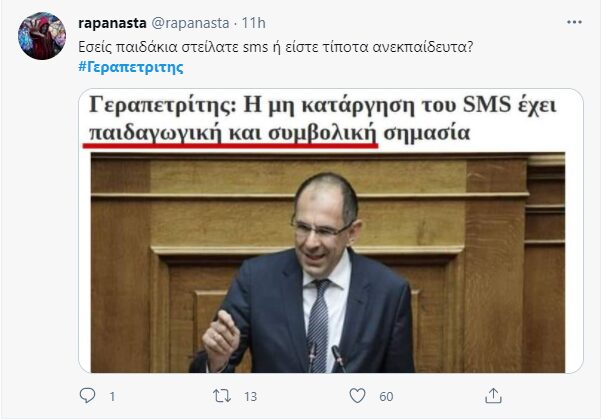Open the share upload arrow icon
The height and width of the screenshot is (419, 602).
[493, 396]
